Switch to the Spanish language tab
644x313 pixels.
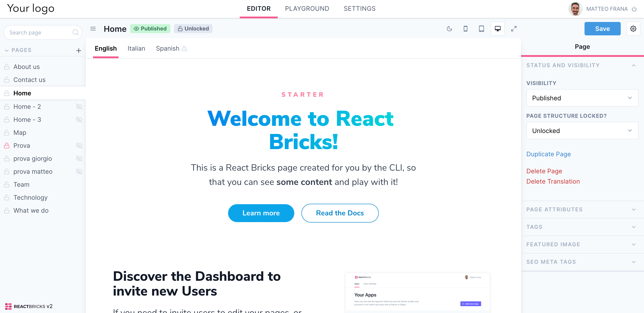[x=167, y=49]
